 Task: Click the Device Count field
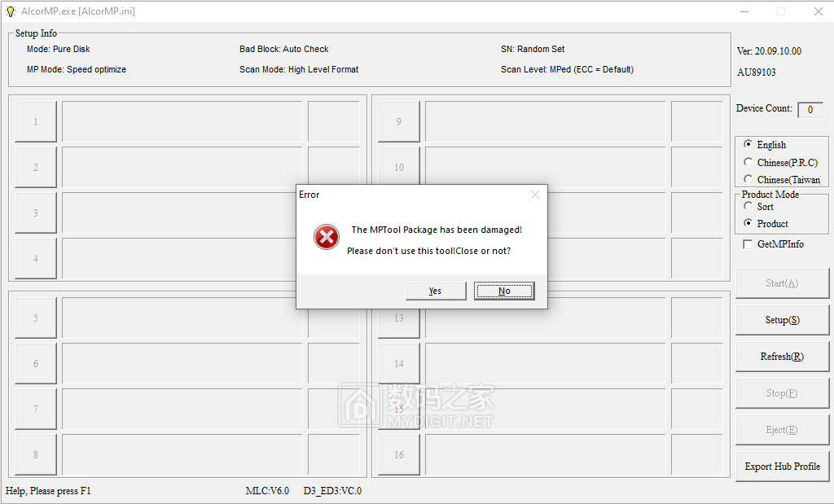click(810, 110)
